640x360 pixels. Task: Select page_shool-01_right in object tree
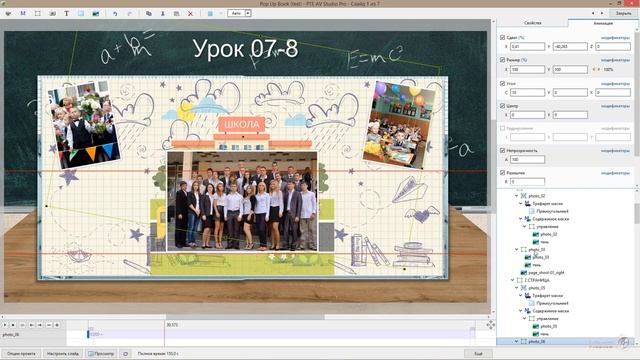coord(546,273)
